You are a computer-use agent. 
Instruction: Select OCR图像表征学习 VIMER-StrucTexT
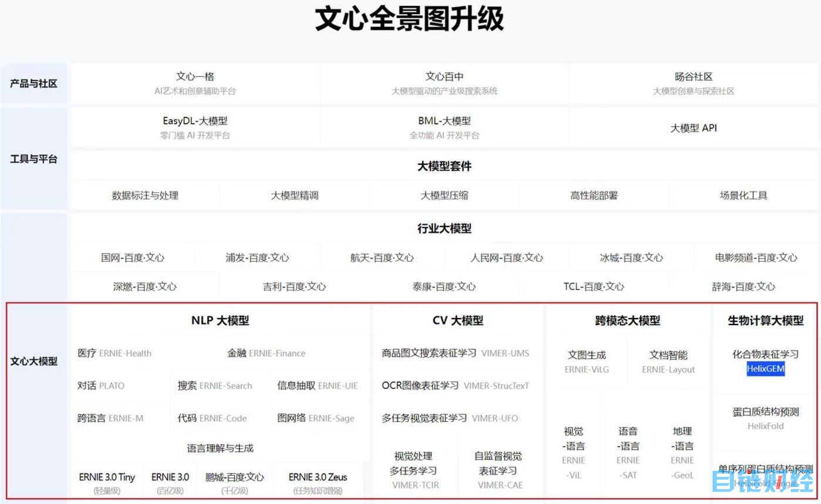coord(455,385)
